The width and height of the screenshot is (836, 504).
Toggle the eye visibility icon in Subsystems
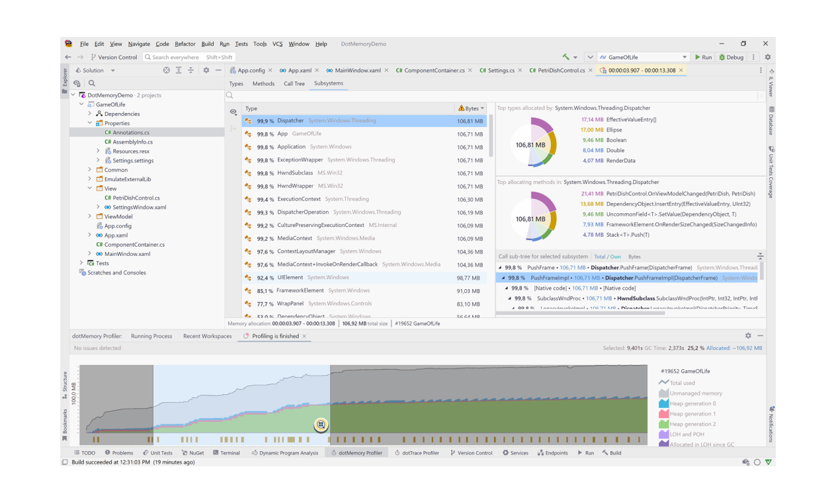tap(233, 112)
